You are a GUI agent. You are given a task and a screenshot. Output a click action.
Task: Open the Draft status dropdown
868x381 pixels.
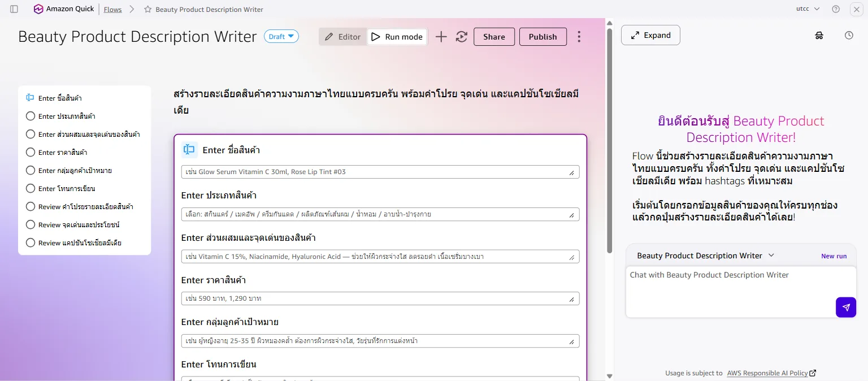click(x=281, y=37)
